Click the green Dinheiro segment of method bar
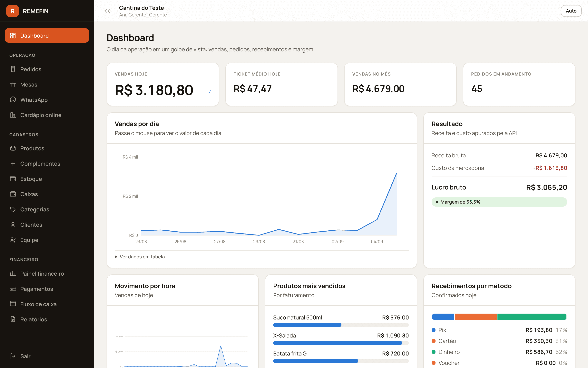This screenshot has width=588, height=368. coord(532,317)
